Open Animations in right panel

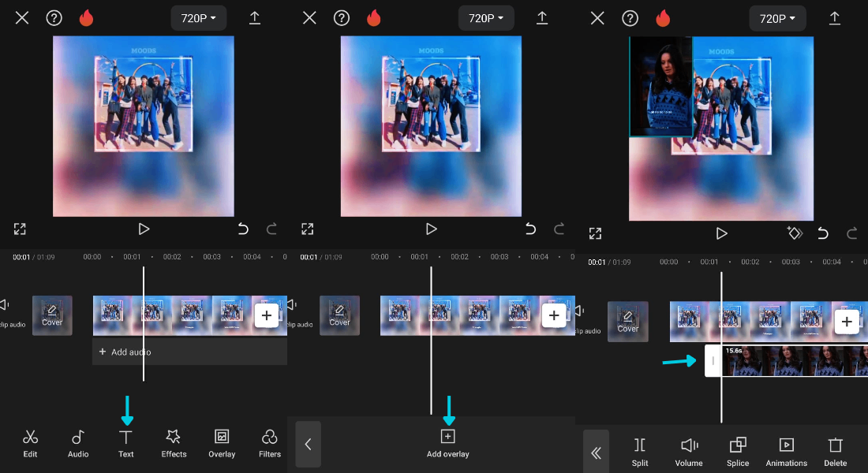tap(786, 452)
